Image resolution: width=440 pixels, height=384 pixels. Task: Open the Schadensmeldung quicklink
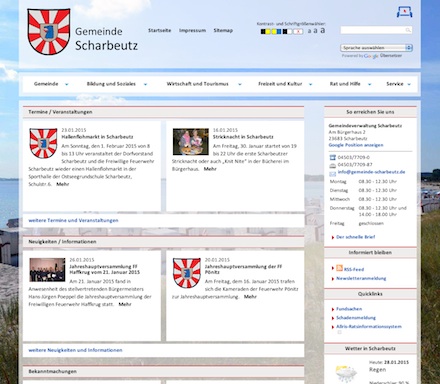click(356, 318)
